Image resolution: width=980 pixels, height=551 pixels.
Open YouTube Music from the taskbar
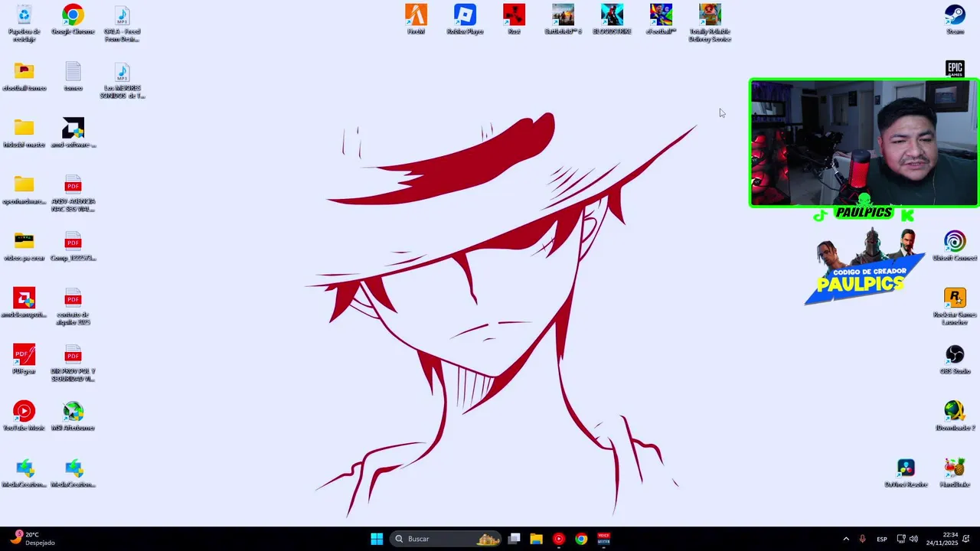pos(559,539)
